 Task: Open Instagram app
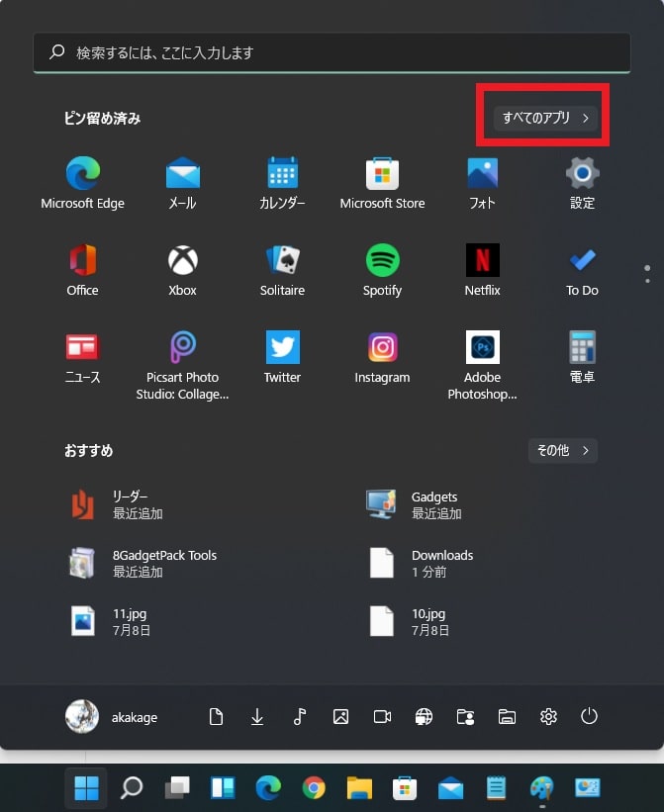[x=382, y=356]
